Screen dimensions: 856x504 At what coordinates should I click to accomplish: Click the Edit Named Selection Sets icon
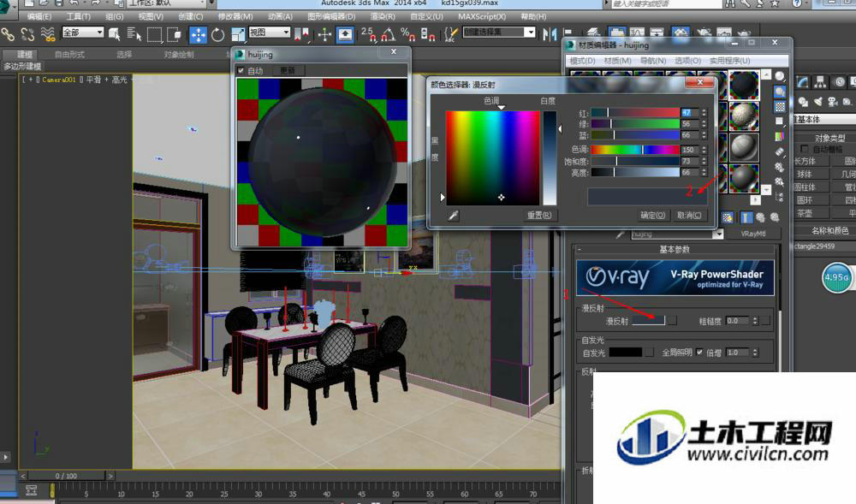(x=450, y=34)
